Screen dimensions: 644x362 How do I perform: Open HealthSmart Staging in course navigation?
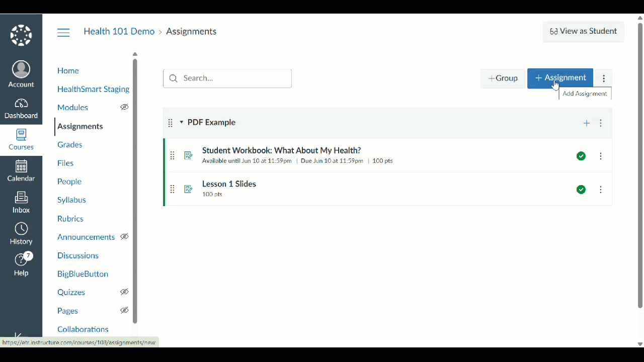[x=93, y=89]
